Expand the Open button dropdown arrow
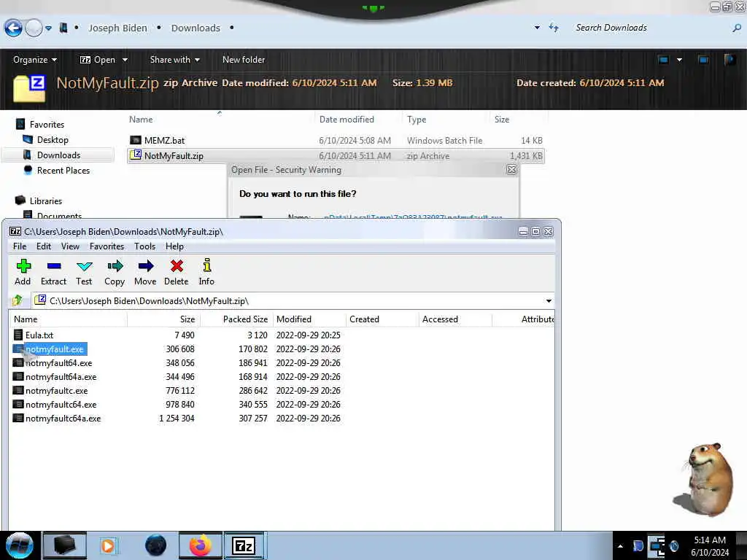747x560 pixels. point(125,60)
